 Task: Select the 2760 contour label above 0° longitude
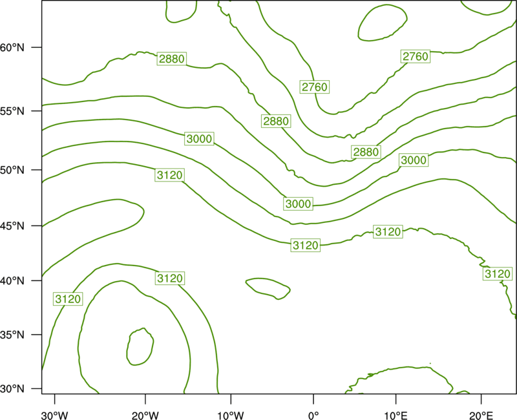tap(315, 87)
